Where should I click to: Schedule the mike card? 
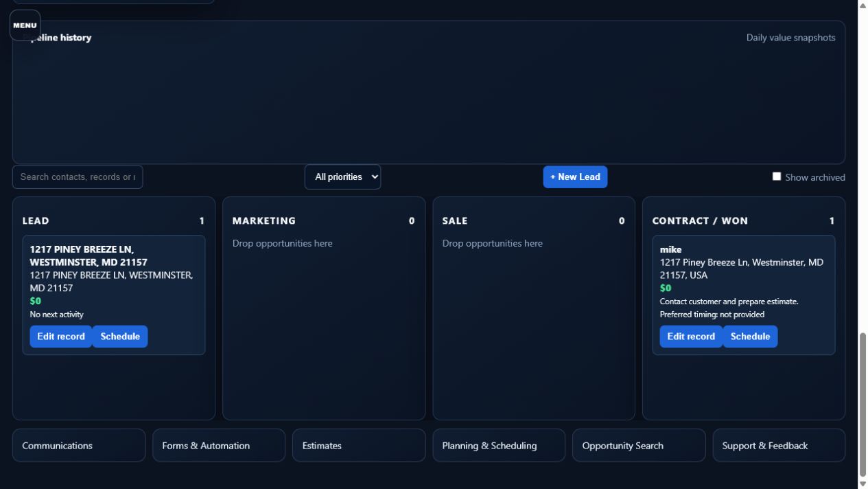[x=751, y=337]
